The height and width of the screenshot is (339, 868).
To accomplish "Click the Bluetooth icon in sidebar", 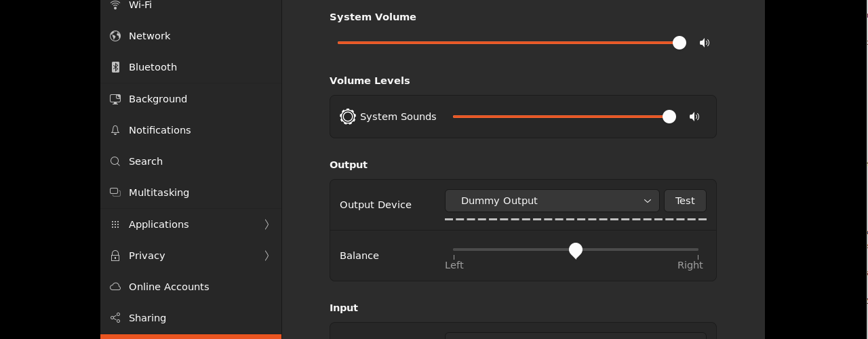I will point(115,67).
